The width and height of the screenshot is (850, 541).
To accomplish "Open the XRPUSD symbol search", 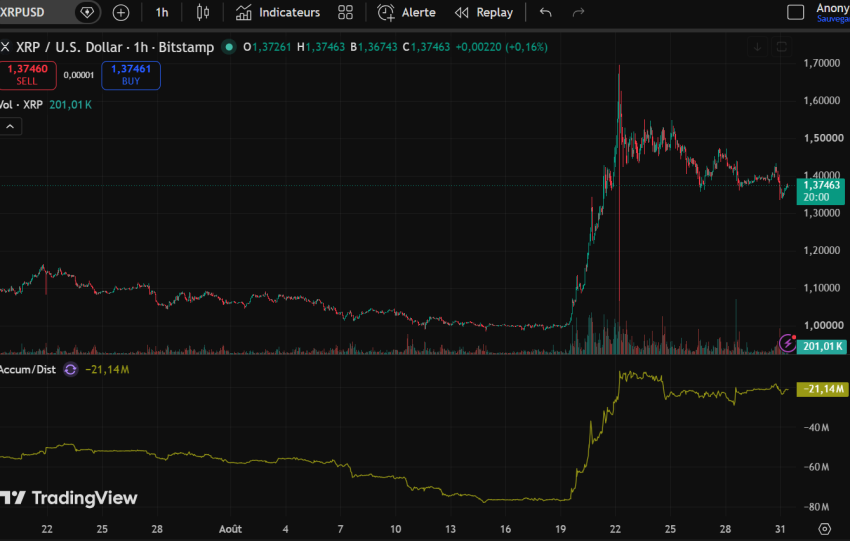I will (23, 12).
